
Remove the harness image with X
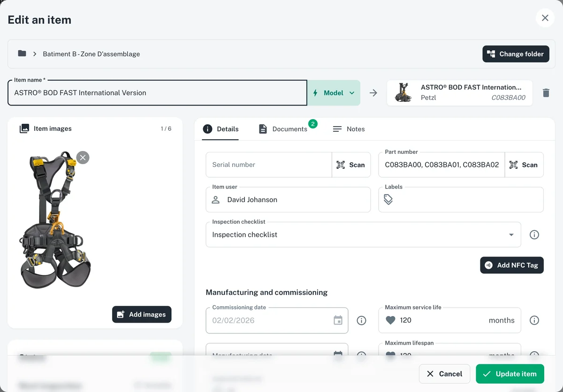pos(83,158)
